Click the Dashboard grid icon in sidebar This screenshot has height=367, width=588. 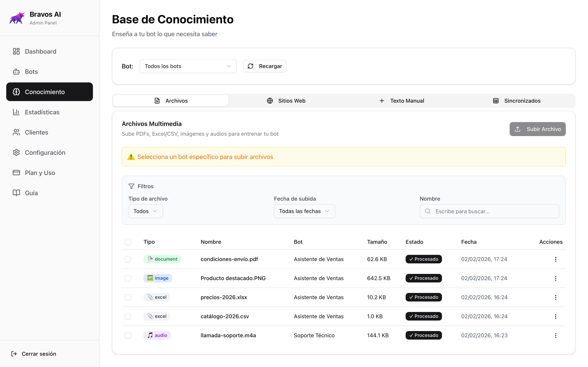pyautogui.click(x=16, y=52)
